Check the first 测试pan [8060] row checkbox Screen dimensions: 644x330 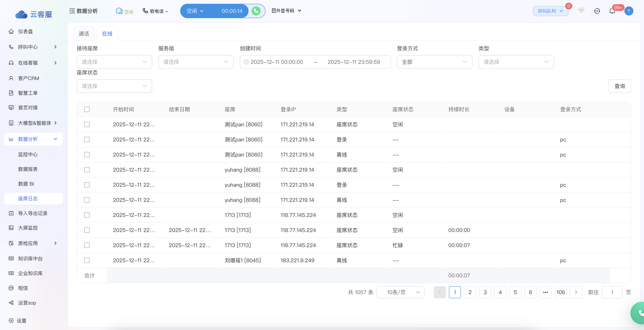(x=87, y=124)
